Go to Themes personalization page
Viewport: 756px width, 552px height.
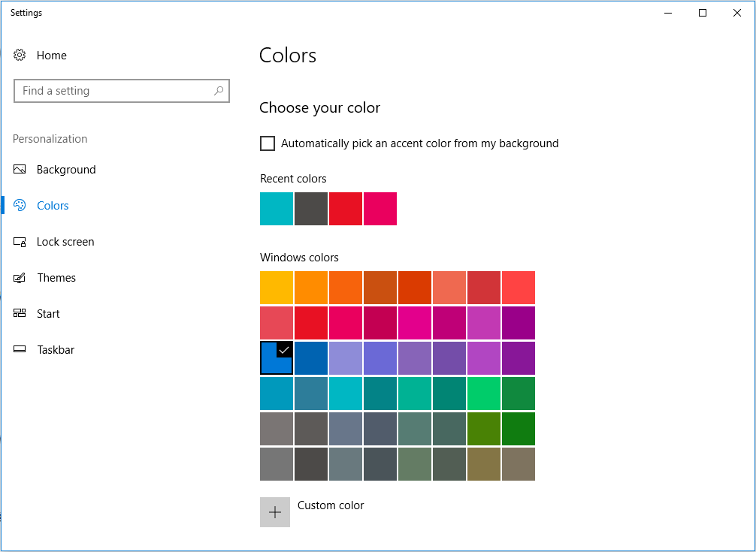[x=56, y=278]
